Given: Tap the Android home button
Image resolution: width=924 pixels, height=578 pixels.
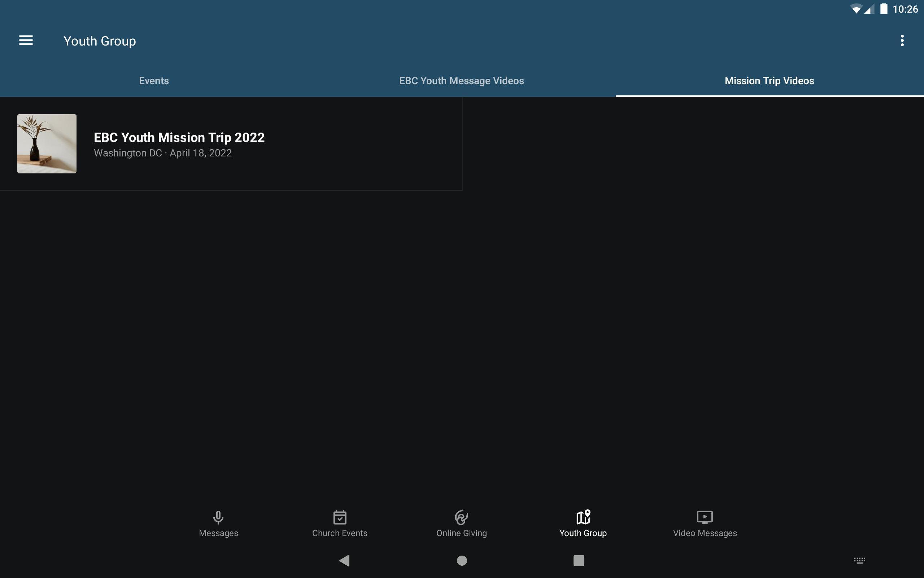Looking at the screenshot, I should pos(462,560).
